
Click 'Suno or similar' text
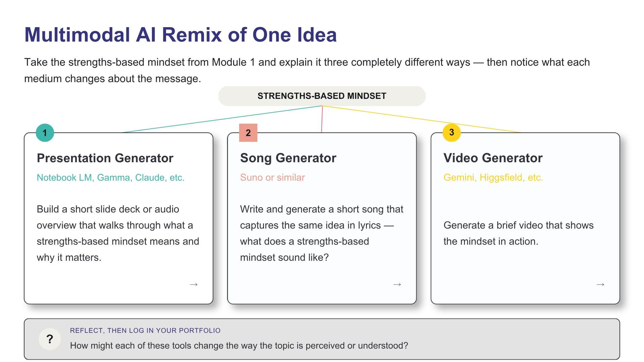272,177
